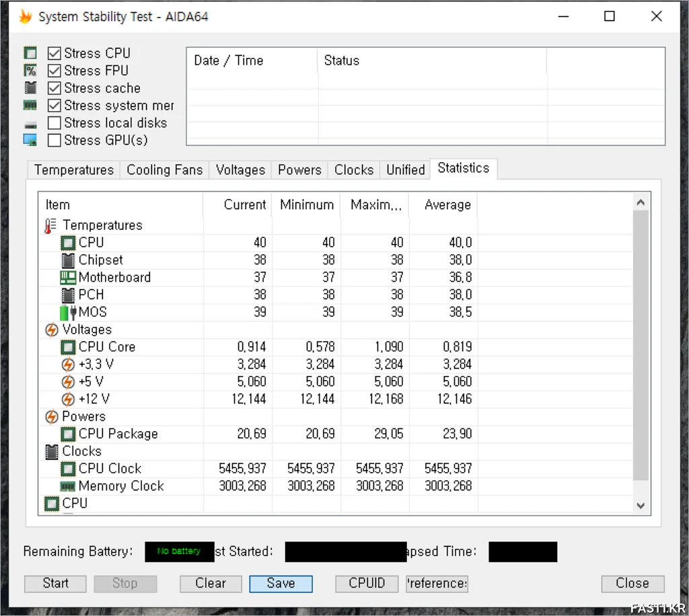This screenshot has width=689, height=616.
Task: Click the CPU temperature row icon
Action: coord(68,243)
